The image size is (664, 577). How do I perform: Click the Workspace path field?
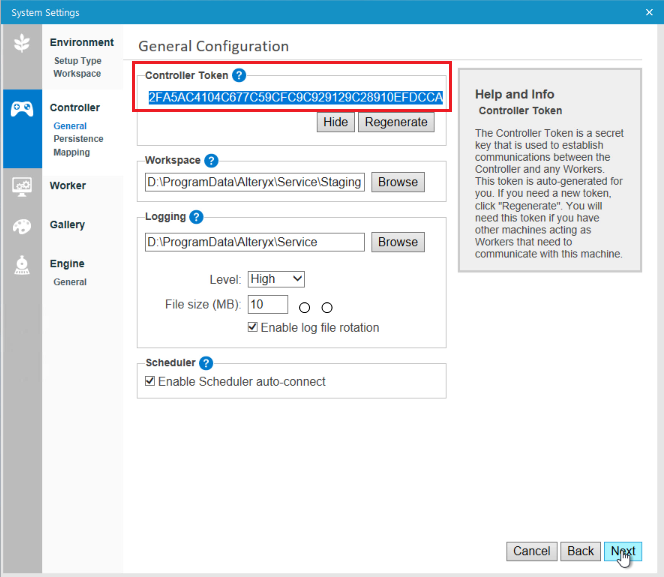(x=255, y=182)
